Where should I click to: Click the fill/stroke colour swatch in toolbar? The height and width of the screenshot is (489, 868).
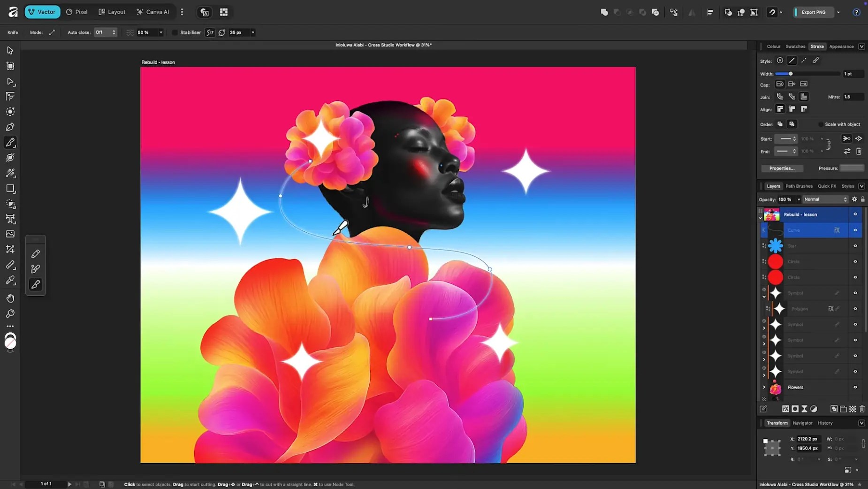(10, 341)
